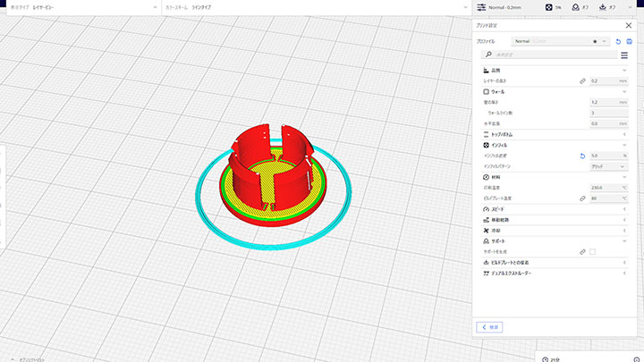
Task: Click the Quality section icon
Action: [x=487, y=71]
